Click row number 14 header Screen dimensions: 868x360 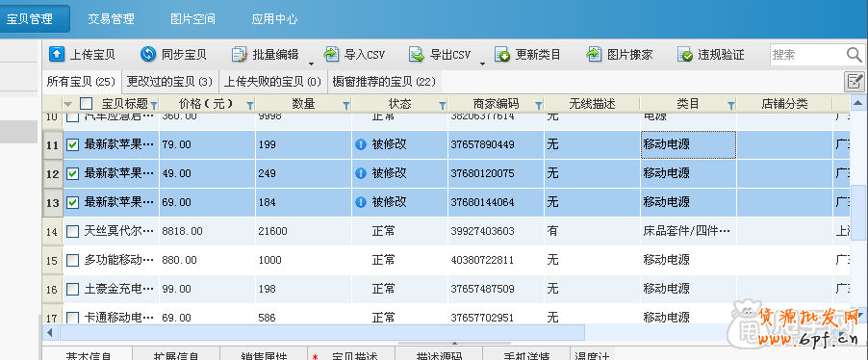53,232
